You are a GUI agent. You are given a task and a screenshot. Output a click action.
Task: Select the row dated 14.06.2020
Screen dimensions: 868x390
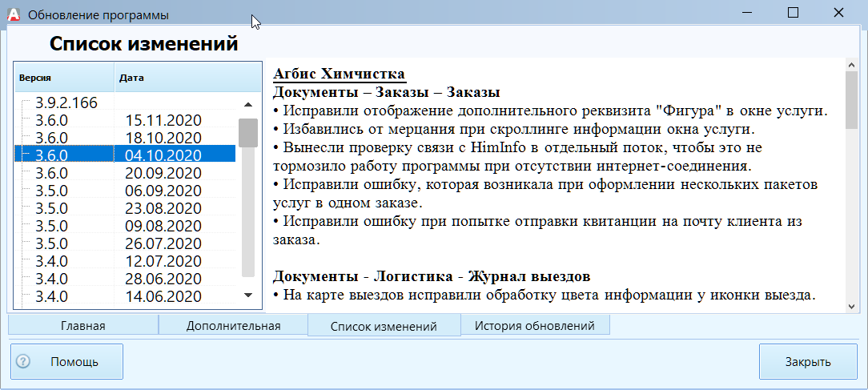125,296
